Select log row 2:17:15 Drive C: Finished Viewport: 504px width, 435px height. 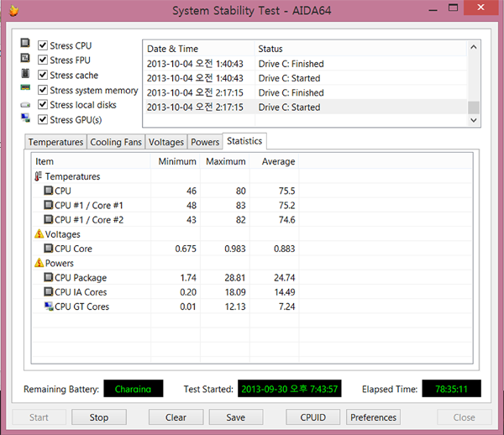tap(306, 92)
